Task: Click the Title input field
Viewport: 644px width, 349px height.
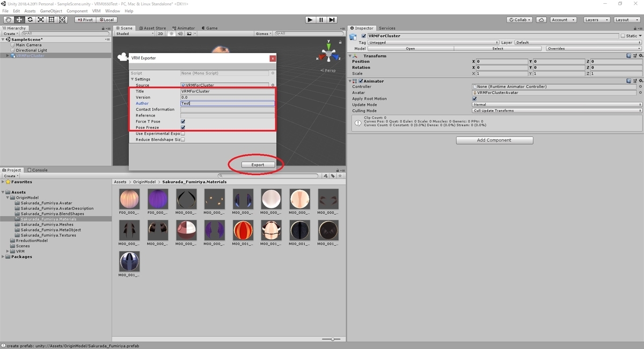Action: pos(228,91)
